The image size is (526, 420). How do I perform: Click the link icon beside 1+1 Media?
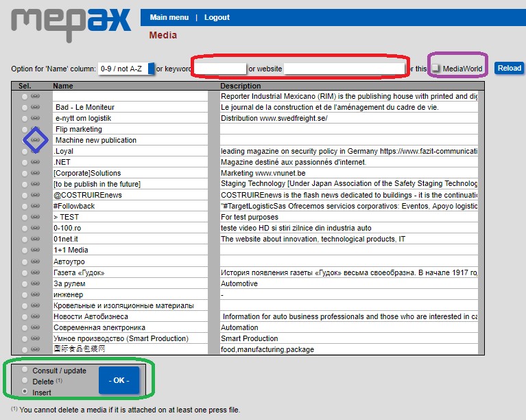36,250
